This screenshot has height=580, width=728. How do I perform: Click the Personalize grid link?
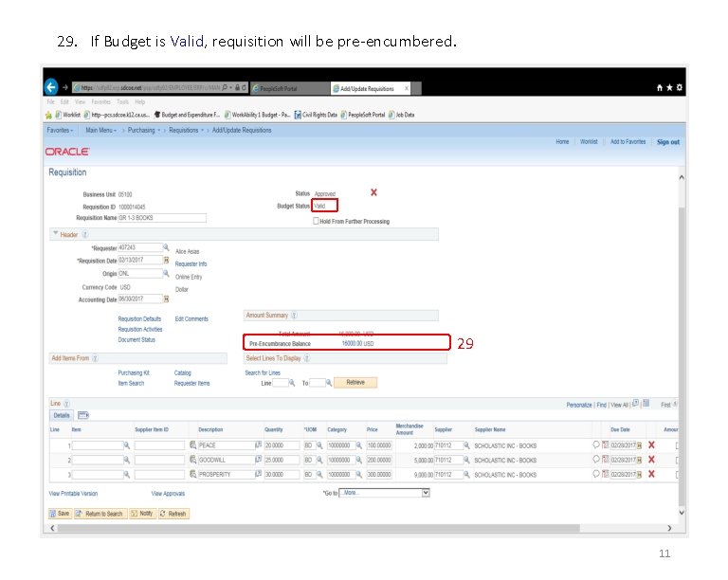point(579,405)
